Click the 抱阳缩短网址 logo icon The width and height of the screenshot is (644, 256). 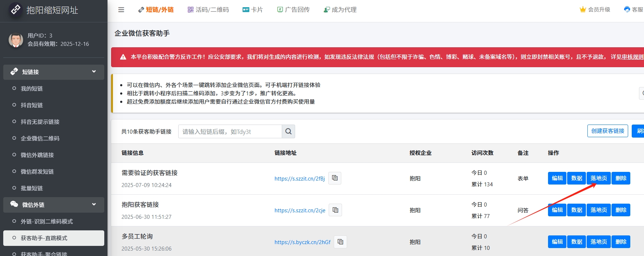click(16, 10)
